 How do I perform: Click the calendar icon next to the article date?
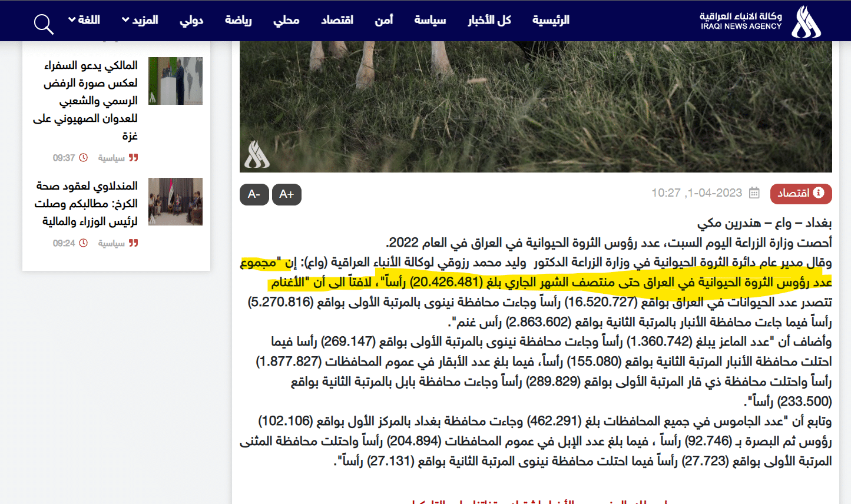click(x=753, y=193)
